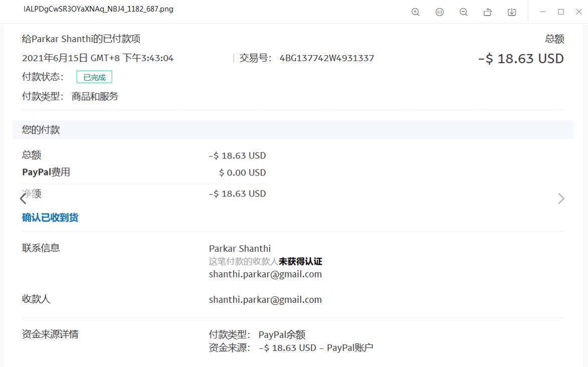Click the 已完成 payment status badge

(x=94, y=77)
